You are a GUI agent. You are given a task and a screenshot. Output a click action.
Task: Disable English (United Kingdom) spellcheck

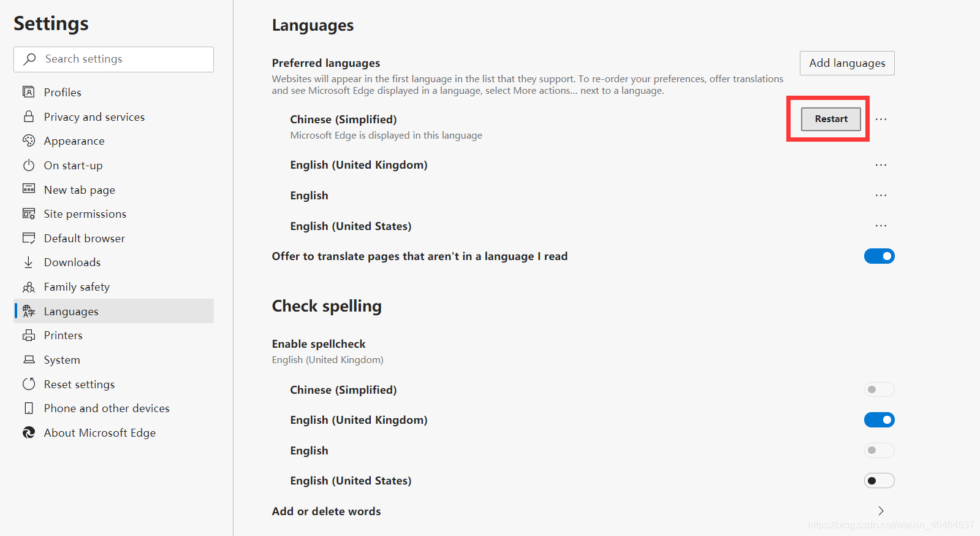pos(879,419)
